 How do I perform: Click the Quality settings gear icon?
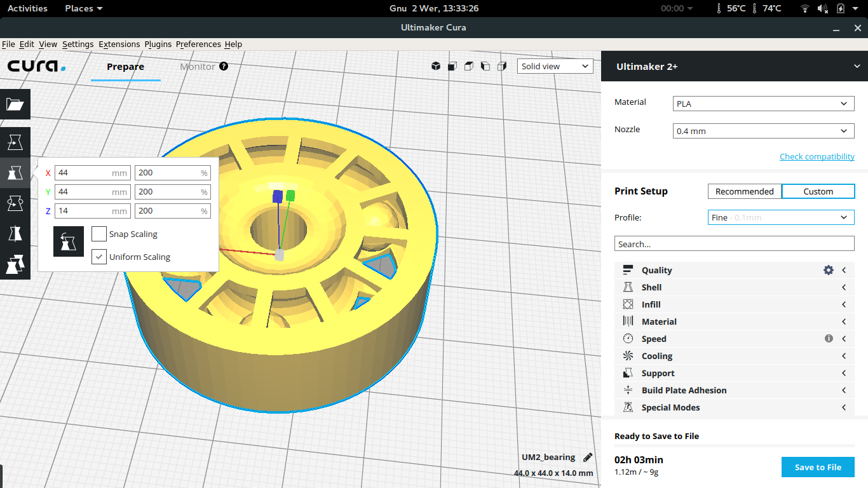[828, 270]
